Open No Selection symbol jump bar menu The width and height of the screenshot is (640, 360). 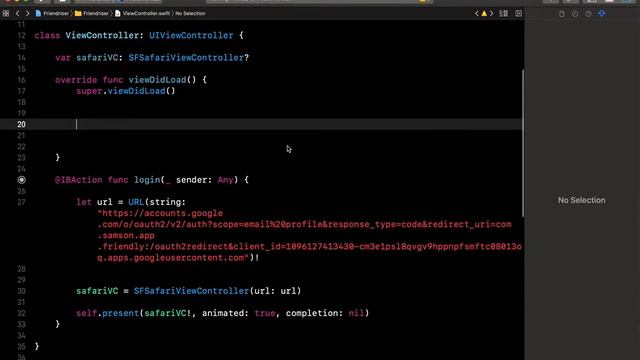[x=190, y=13]
